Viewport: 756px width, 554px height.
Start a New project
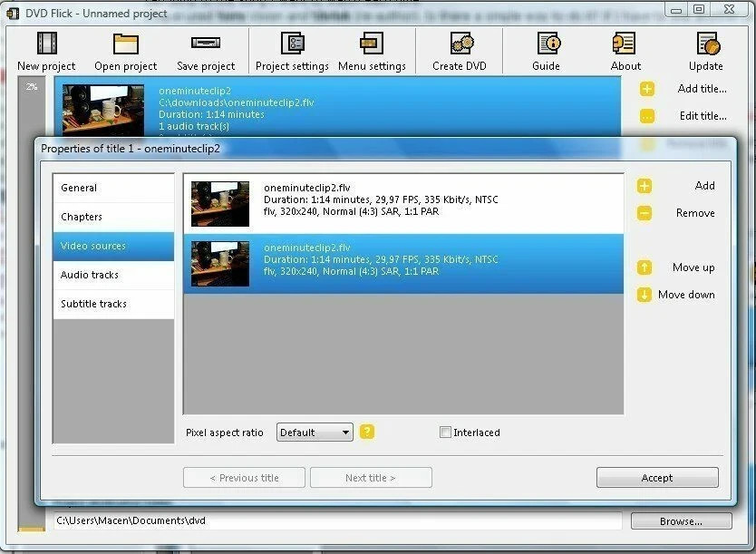[x=44, y=50]
